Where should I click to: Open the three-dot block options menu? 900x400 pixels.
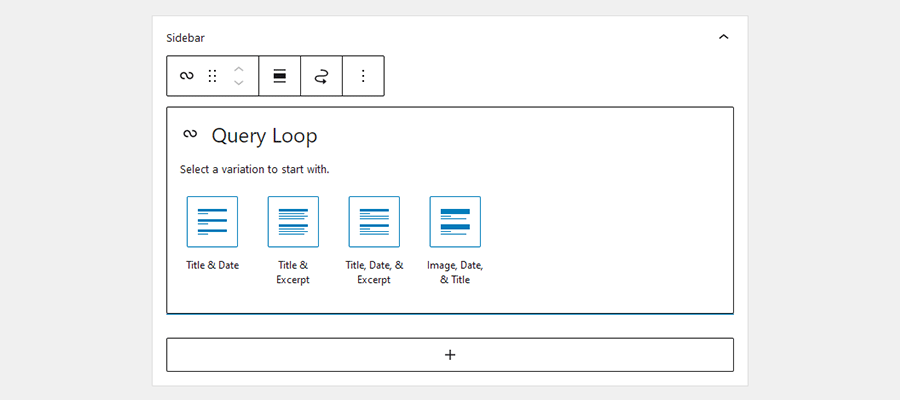pos(363,76)
